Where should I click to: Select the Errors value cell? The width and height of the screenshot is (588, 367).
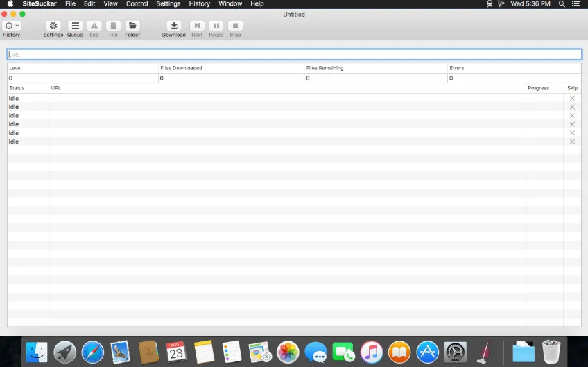[x=514, y=78]
